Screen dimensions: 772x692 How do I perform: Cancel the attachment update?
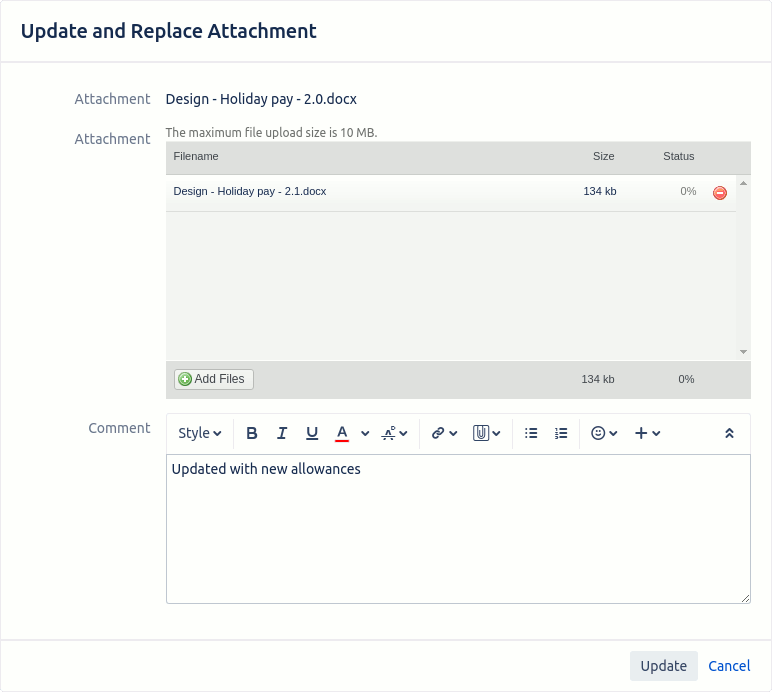(x=729, y=666)
